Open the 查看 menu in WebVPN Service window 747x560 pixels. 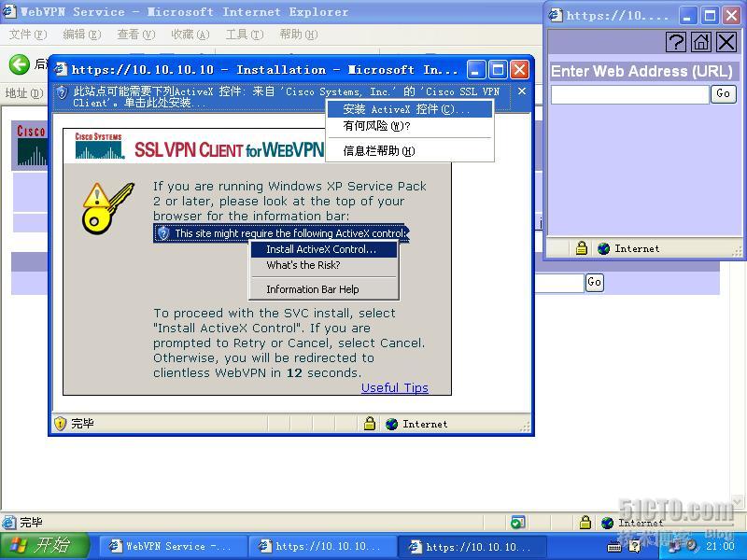pos(136,35)
